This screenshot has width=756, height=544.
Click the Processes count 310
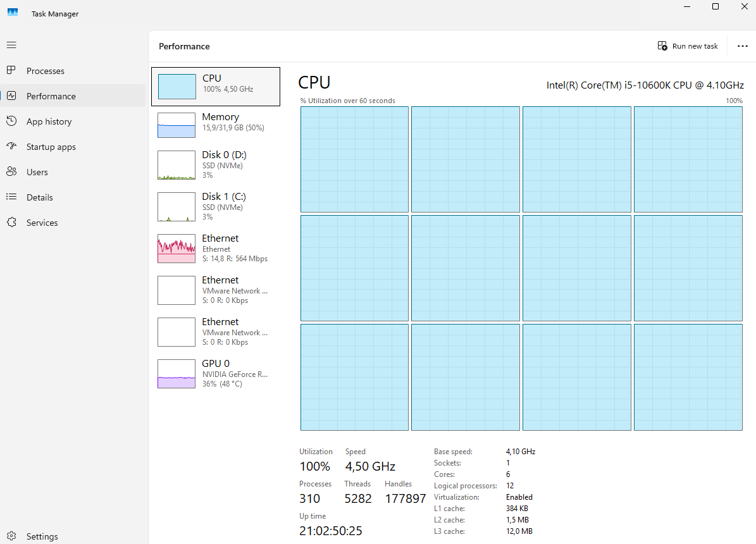(309, 498)
